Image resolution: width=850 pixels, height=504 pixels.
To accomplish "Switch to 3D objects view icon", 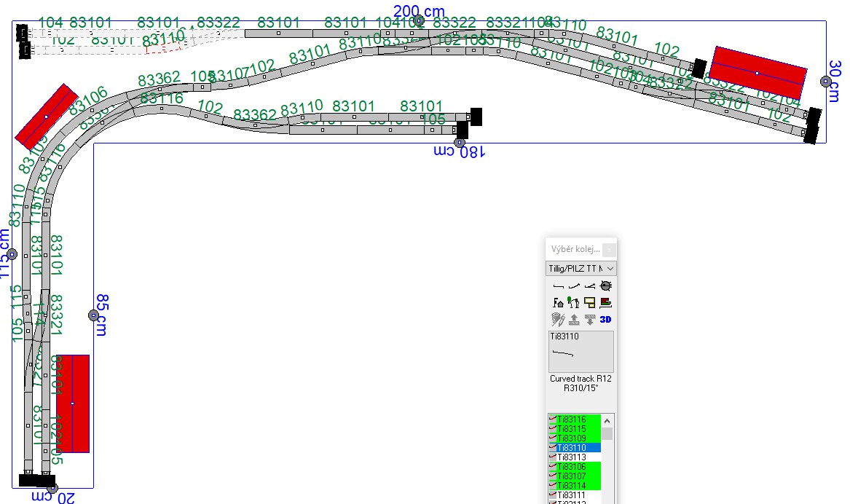I will point(606,319).
